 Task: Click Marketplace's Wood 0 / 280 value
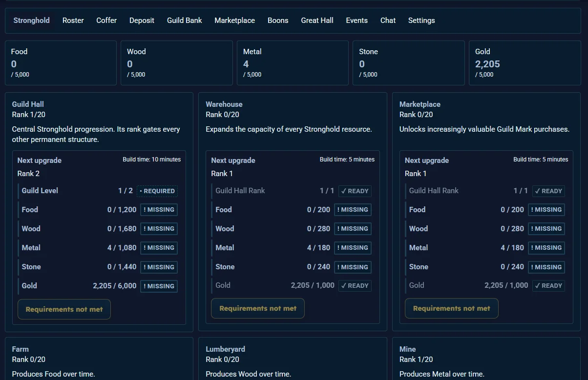point(512,229)
